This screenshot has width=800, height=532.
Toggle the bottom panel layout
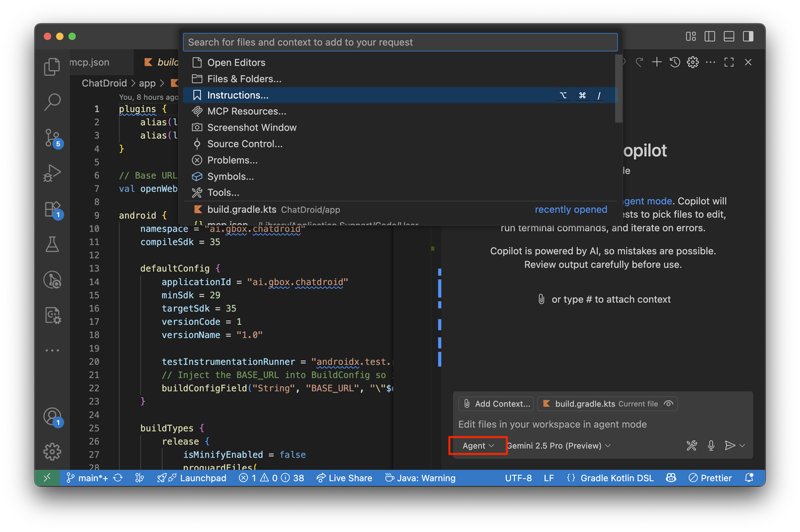coord(729,36)
